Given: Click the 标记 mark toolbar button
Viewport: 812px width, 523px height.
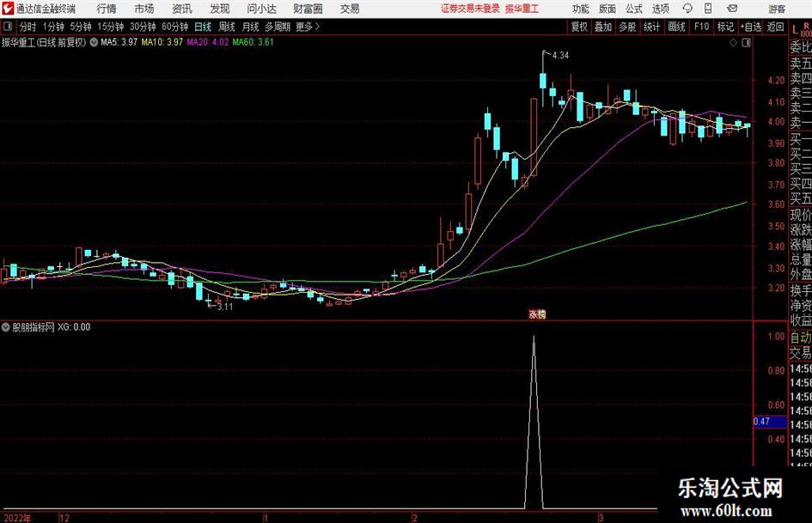Looking at the screenshot, I should (x=725, y=27).
